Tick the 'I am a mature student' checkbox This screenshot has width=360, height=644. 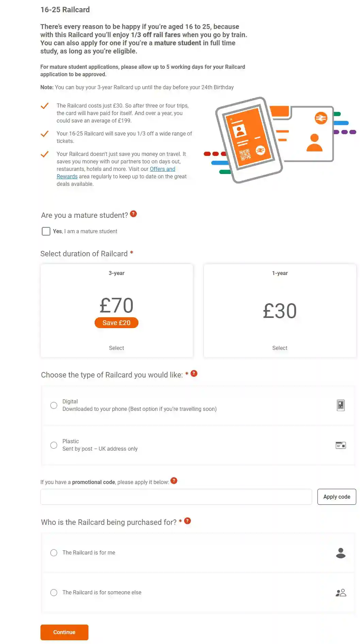tap(46, 231)
